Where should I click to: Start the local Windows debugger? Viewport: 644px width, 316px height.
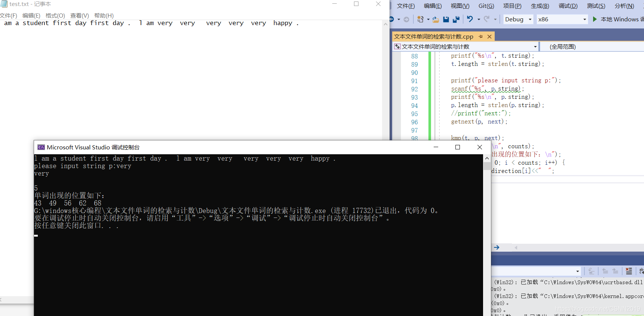[618, 19]
